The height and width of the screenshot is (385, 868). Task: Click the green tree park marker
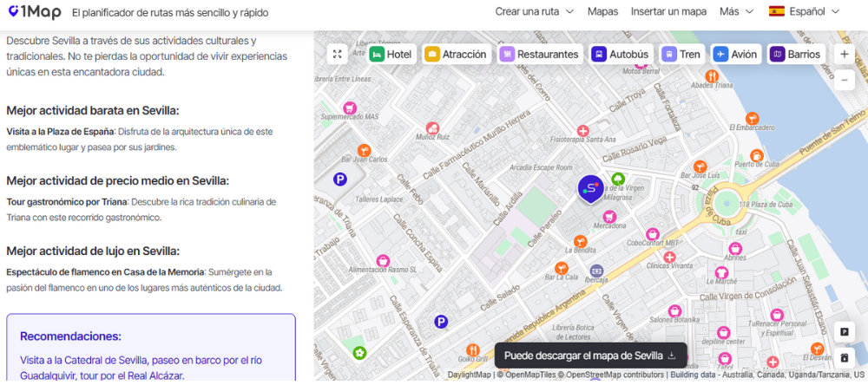coord(618,179)
